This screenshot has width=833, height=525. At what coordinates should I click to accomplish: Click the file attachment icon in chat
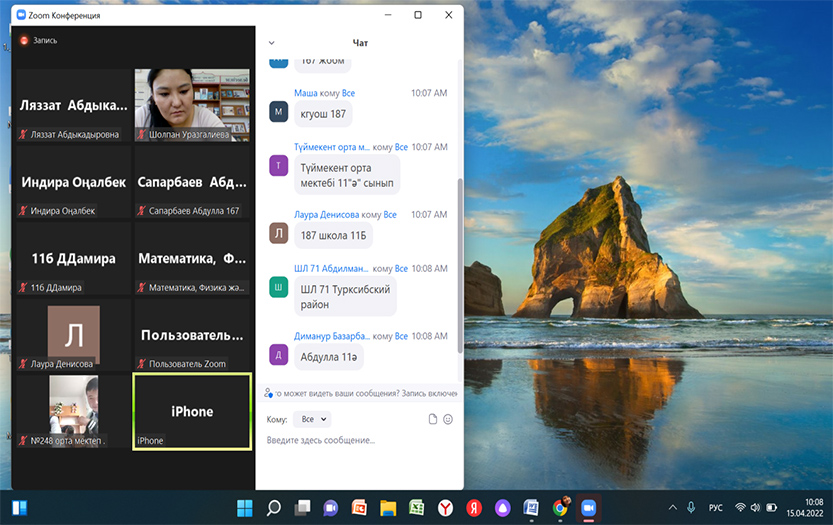coord(433,419)
